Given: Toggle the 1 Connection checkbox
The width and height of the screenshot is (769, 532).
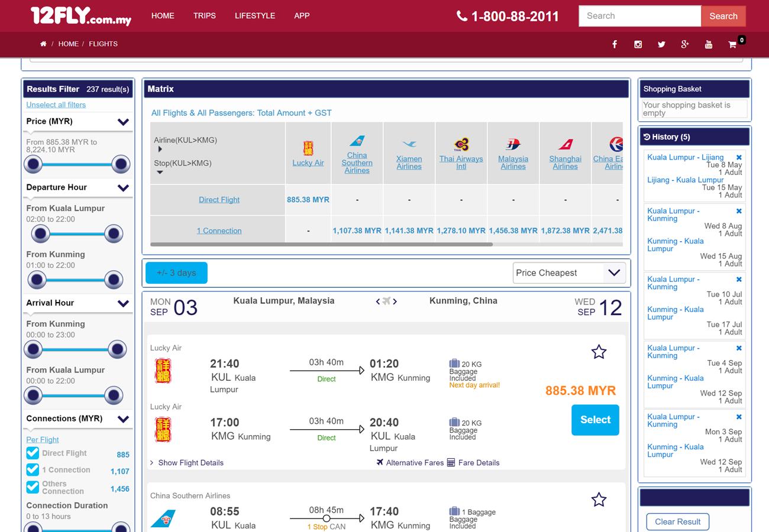Looking at the screenshot, I should (x=33, y=469).
